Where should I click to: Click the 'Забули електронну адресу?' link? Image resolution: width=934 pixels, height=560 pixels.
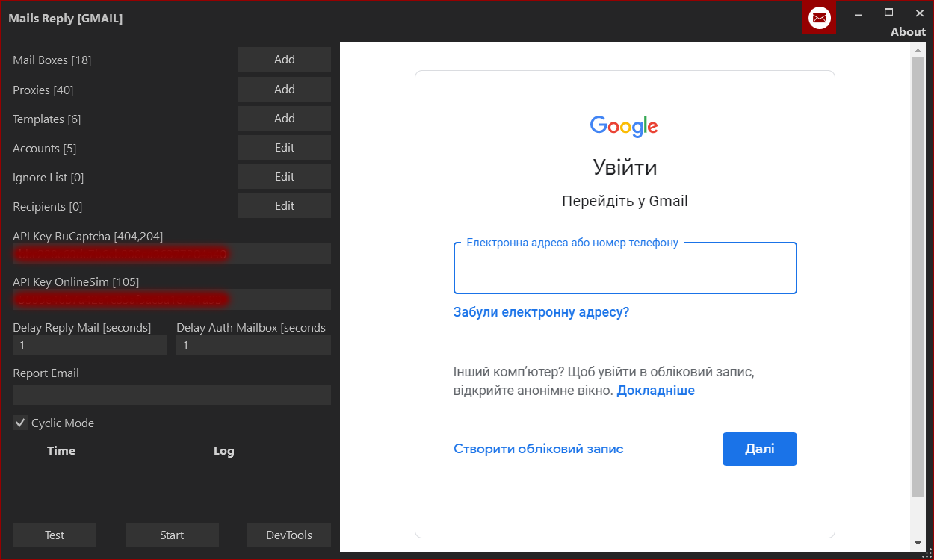pos(541,312)
